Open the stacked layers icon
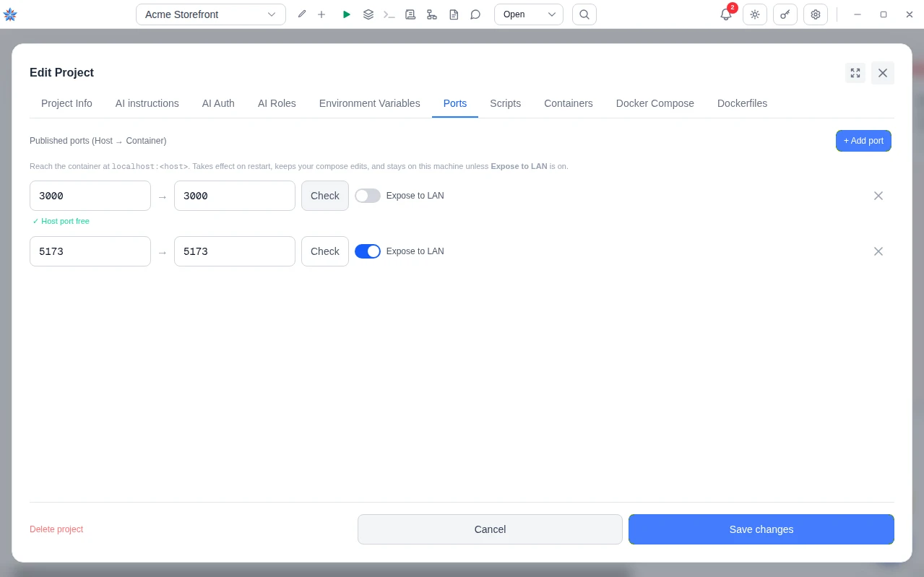This screenshot has width=924, height=577. (x=368, y=14)
